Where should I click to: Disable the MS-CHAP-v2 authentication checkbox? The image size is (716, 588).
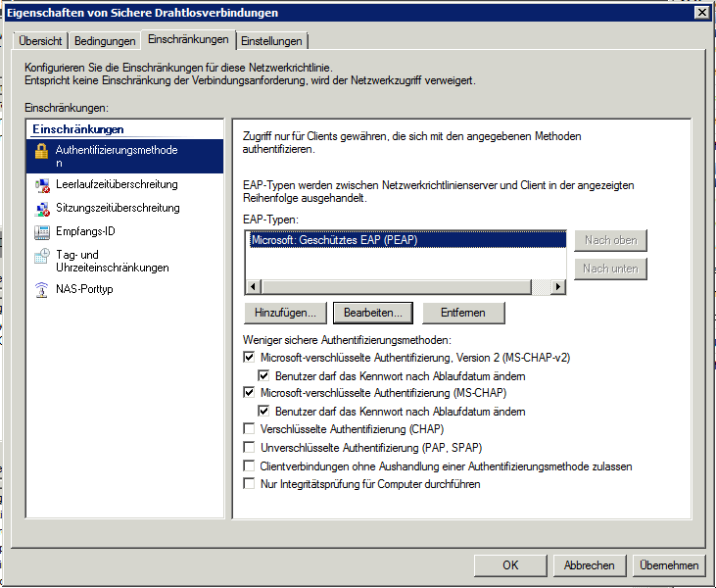pos(249,359)
